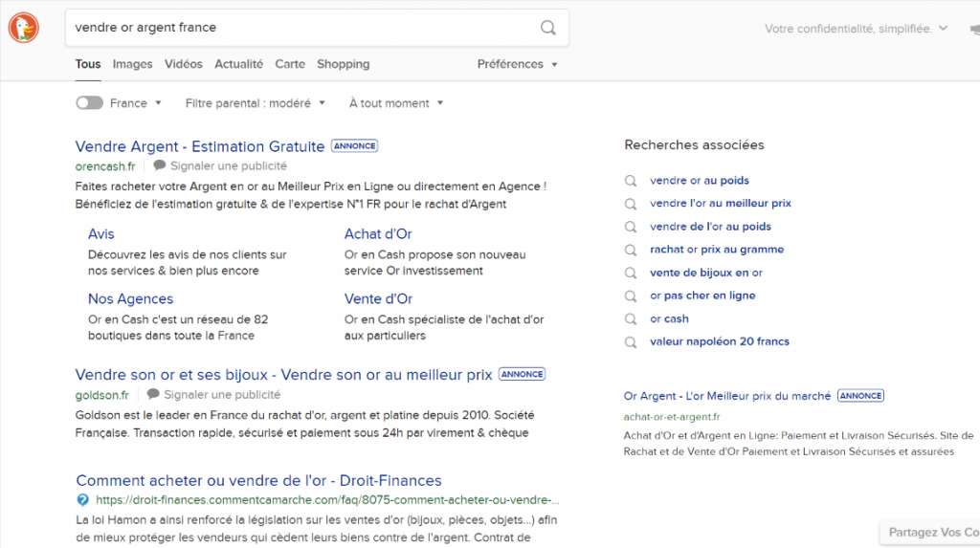This screenshot has width=980, height=548.
Task: Click the blue Droit-Finances site icon
Action: point(82,499)
